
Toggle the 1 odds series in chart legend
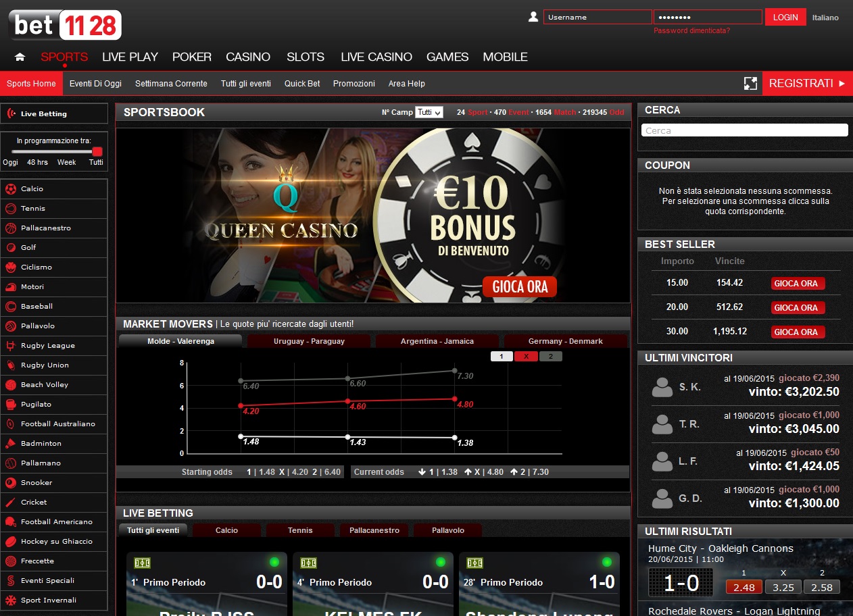(x=502, y=356)
